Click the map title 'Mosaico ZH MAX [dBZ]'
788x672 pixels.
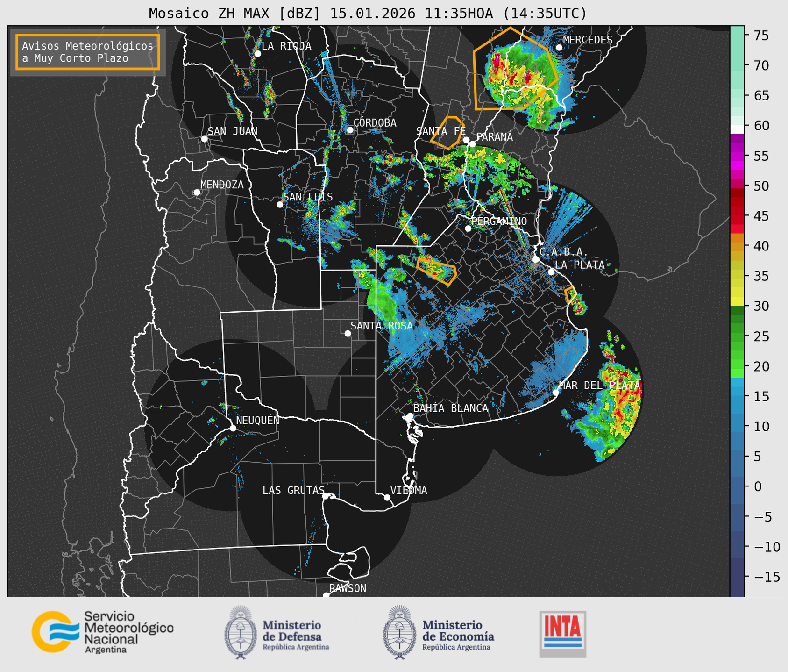coord(235,14)
